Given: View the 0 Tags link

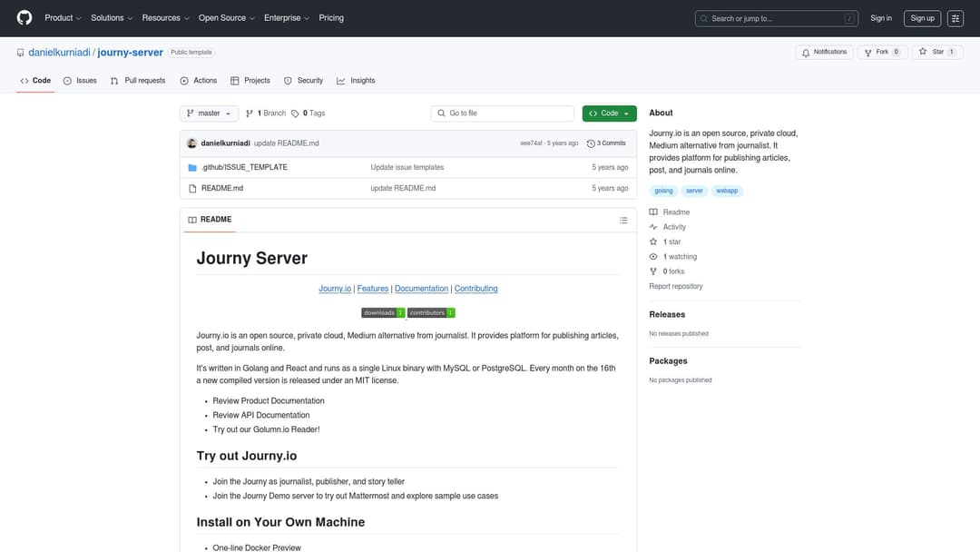Looking at the screenshot, I should click(x=309, y=113).
